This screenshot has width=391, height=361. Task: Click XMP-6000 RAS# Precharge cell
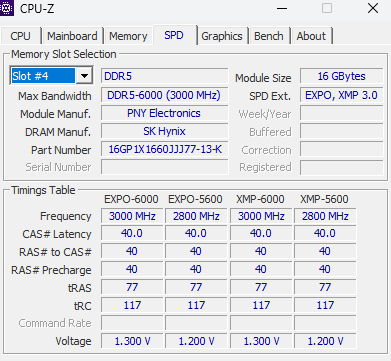tap(261, 269)
